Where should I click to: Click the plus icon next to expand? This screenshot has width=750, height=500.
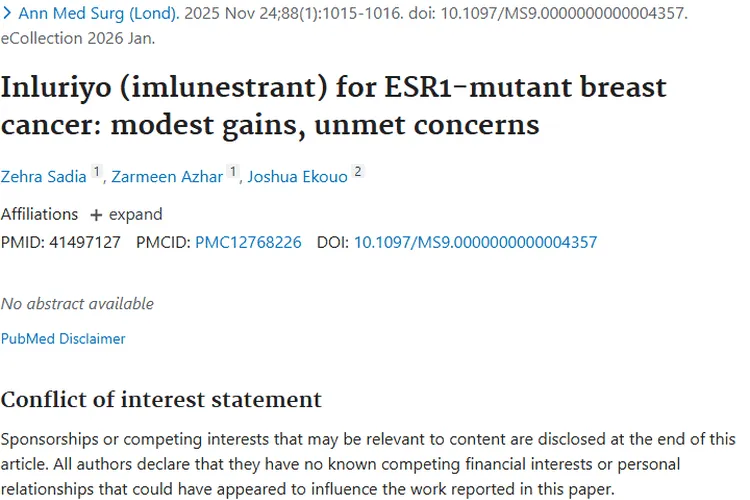coord(96,215)
